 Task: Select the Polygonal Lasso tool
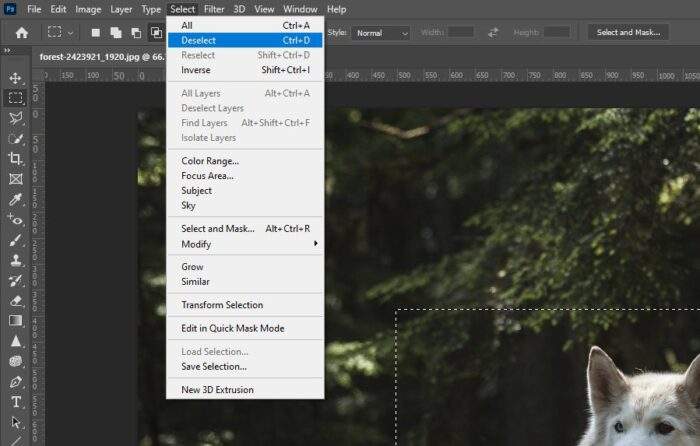tap(16, 118)
